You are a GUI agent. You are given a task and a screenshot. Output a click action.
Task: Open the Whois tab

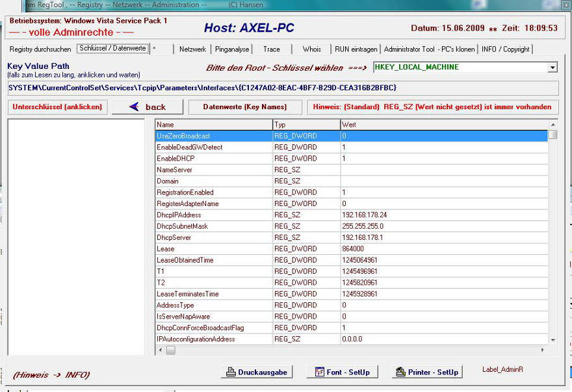[311, 49]
